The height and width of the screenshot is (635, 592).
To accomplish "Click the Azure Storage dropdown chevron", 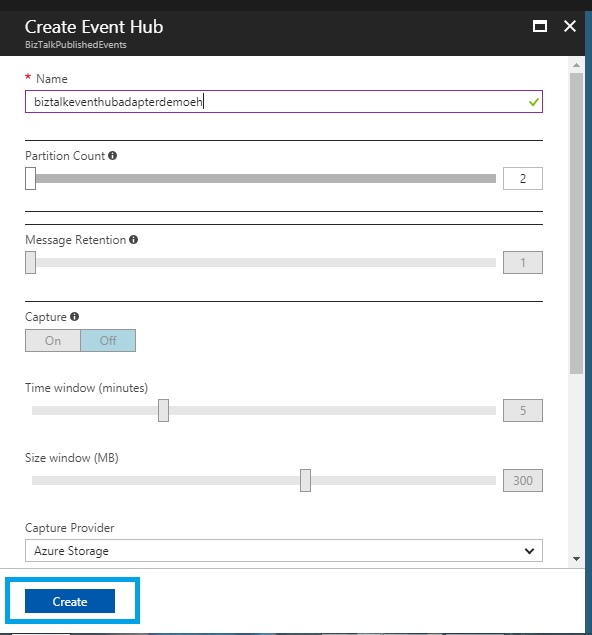I will pyautogui.click(x=529, y=551).
